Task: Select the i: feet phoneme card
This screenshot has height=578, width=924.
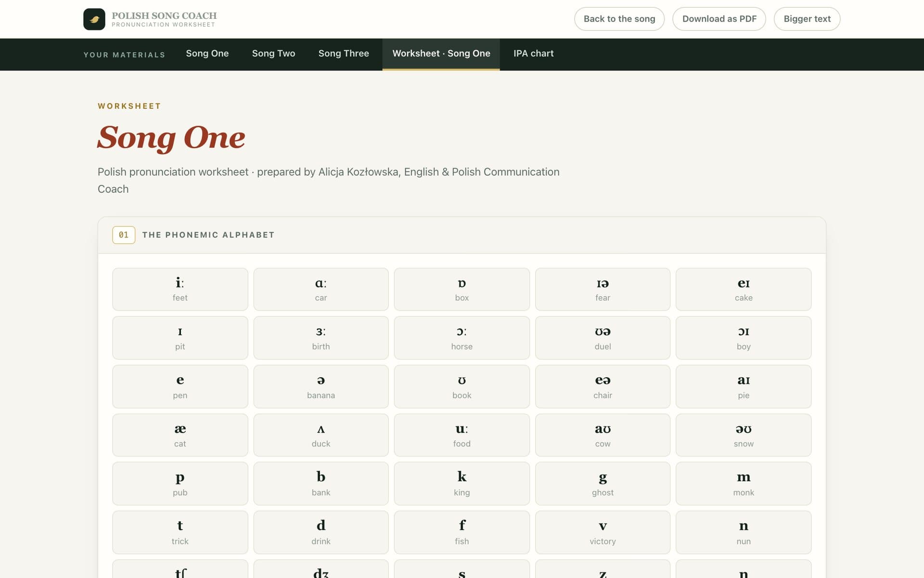Action: pos(180,289)
